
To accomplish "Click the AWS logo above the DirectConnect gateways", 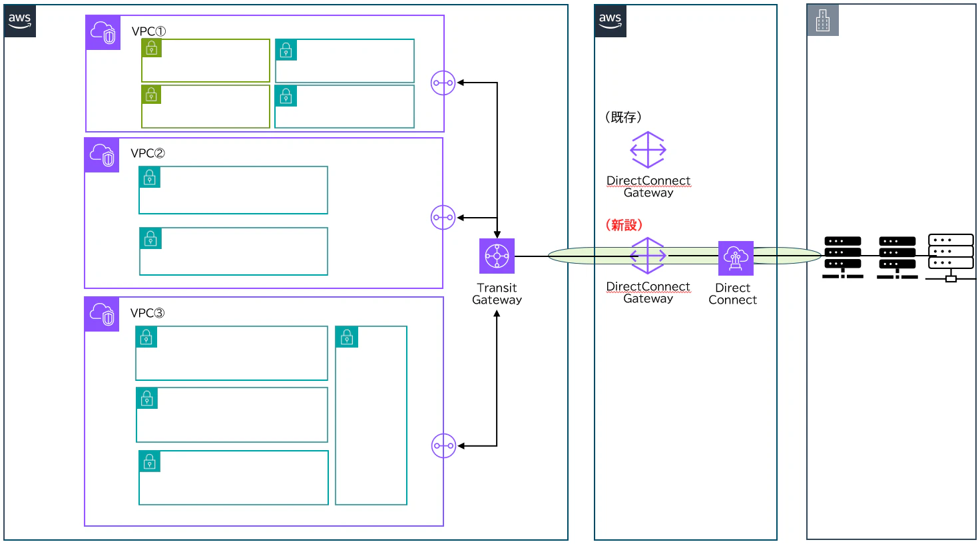I will click(610, 21).
